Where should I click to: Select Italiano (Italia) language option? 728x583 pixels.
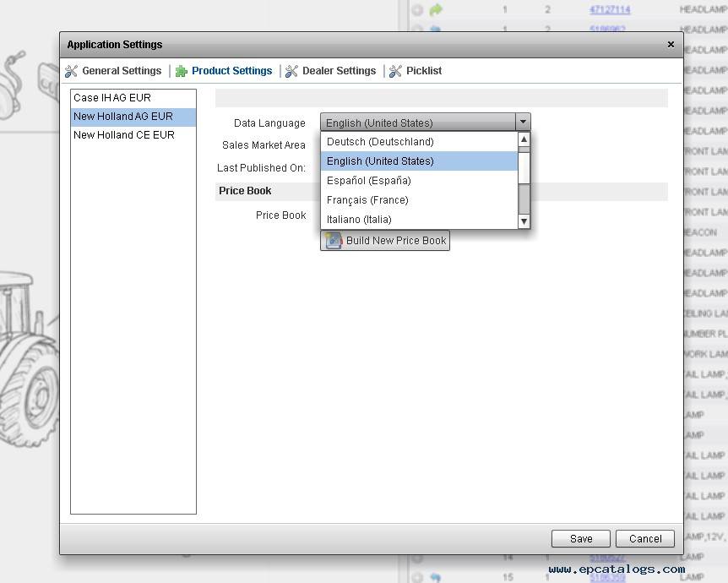(359, 220)
